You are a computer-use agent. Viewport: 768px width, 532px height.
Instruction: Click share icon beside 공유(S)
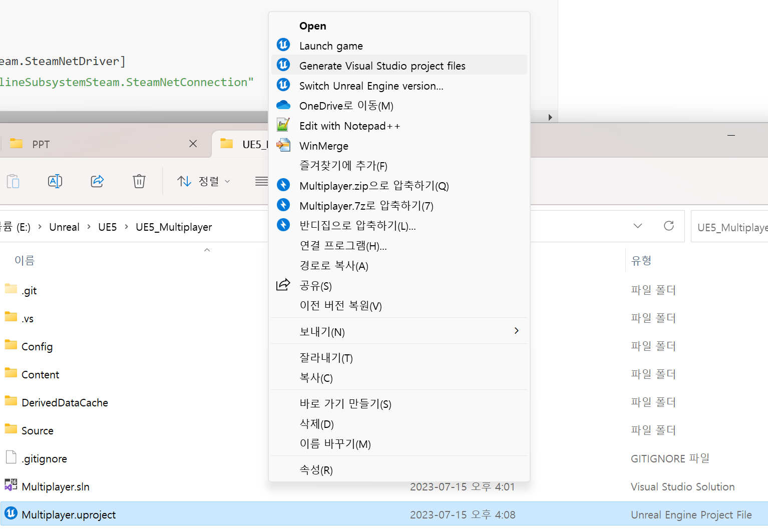(283, 285)
